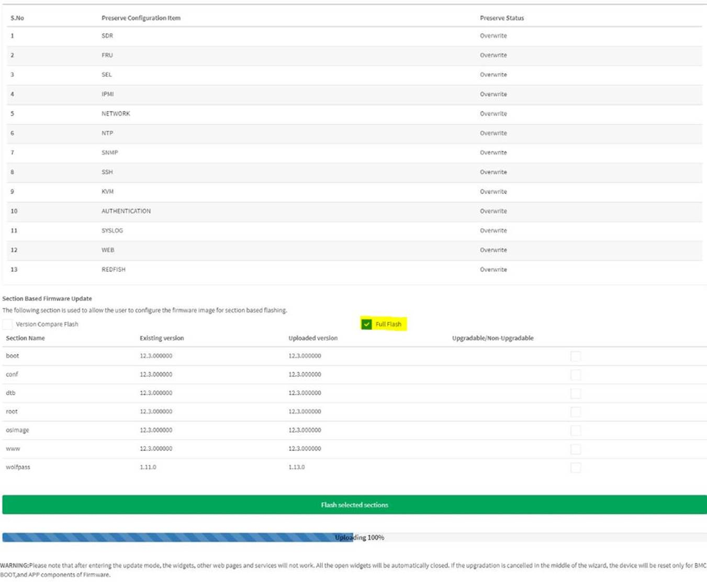The image size is (707, 588).
Task: Tick the conf section upgrade checkbox
Action: (x=576, y=375)
